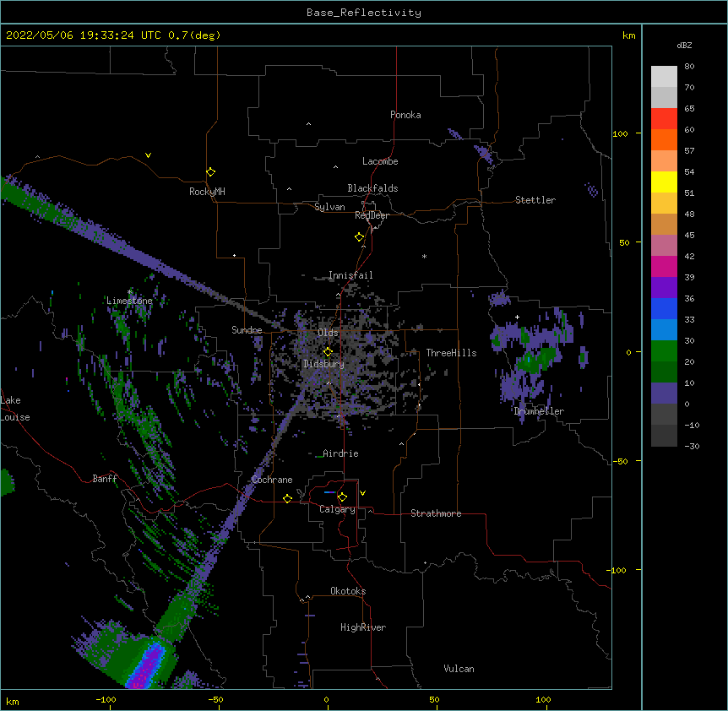Screen dimensions: 728x711
Task: Click the HighRiver label
Action: 363,627
